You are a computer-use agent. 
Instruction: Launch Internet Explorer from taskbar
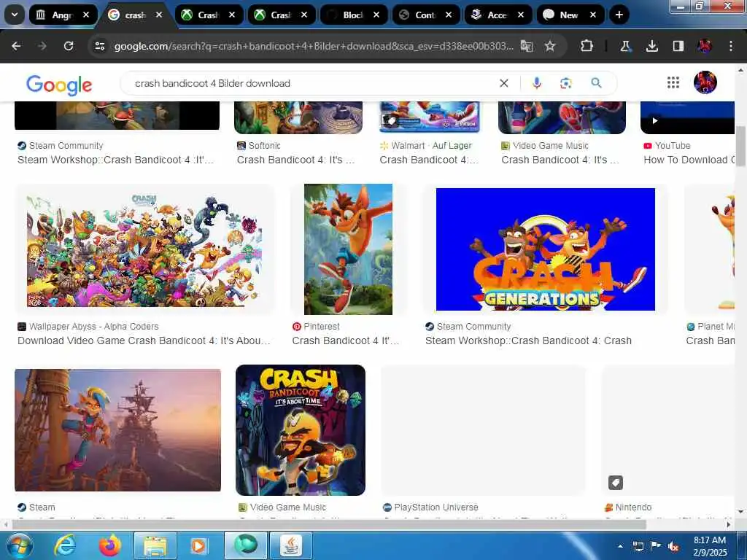[x=64, y=545]
